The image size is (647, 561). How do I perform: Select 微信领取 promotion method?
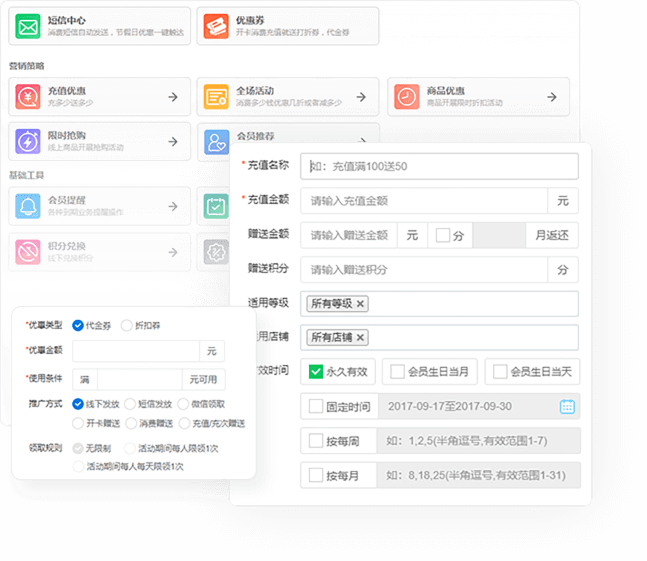pos(183,404)
